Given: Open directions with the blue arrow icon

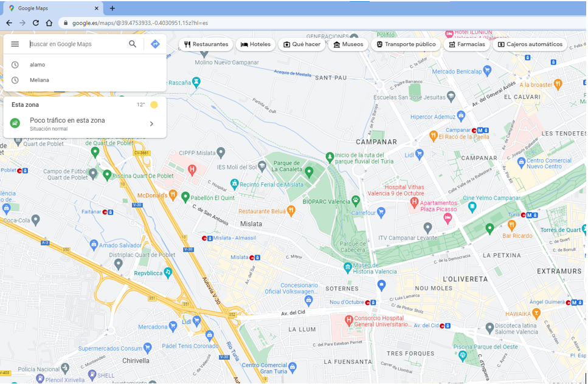Looking at the screenshot, I should point(155,44).
